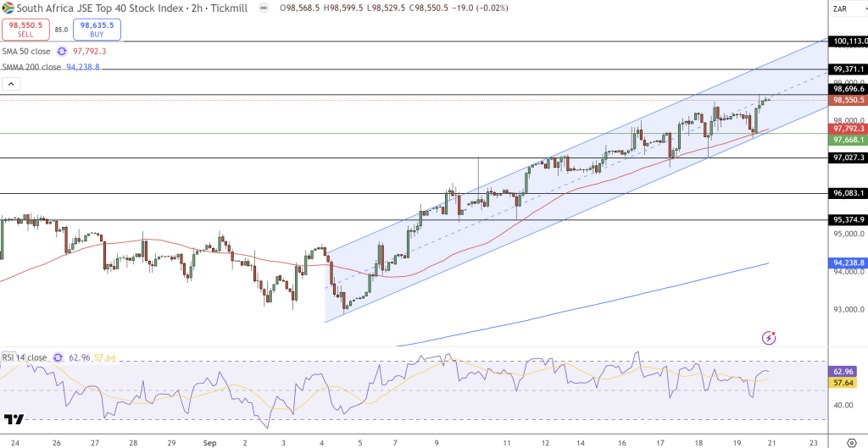The height and width of the screenshot is (448, 868).
Task: Click the O98,568.5 open value
Action: coord(299,8)
